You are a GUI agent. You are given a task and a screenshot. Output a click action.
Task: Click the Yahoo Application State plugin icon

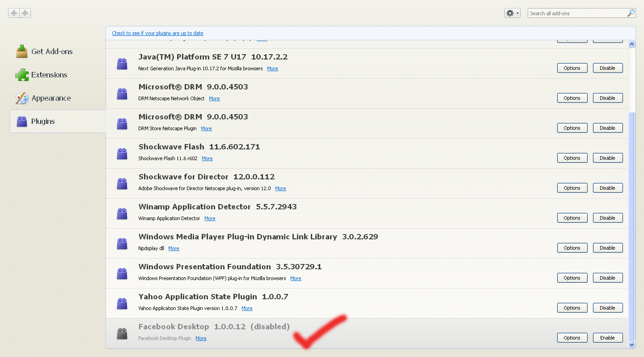tap(122, 304)
